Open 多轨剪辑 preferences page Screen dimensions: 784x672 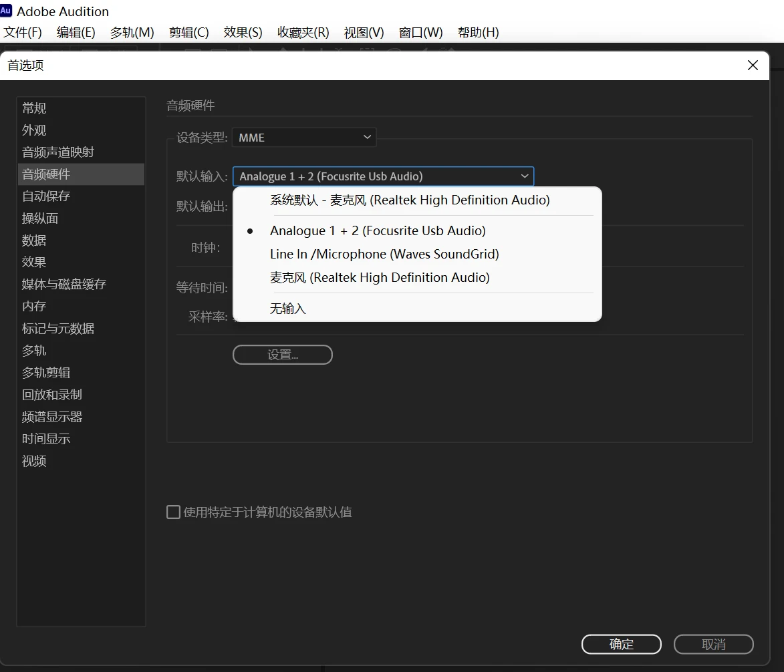click(x=81, y=372)
